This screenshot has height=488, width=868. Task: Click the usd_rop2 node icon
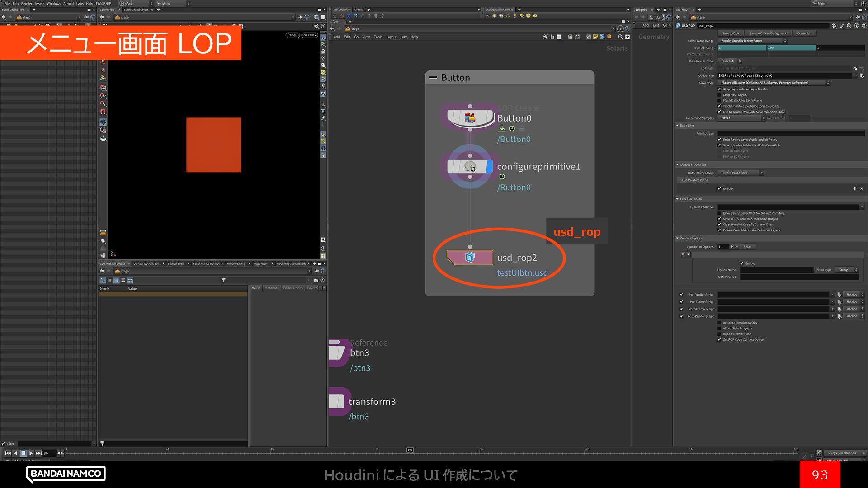[x=470, y=258]
